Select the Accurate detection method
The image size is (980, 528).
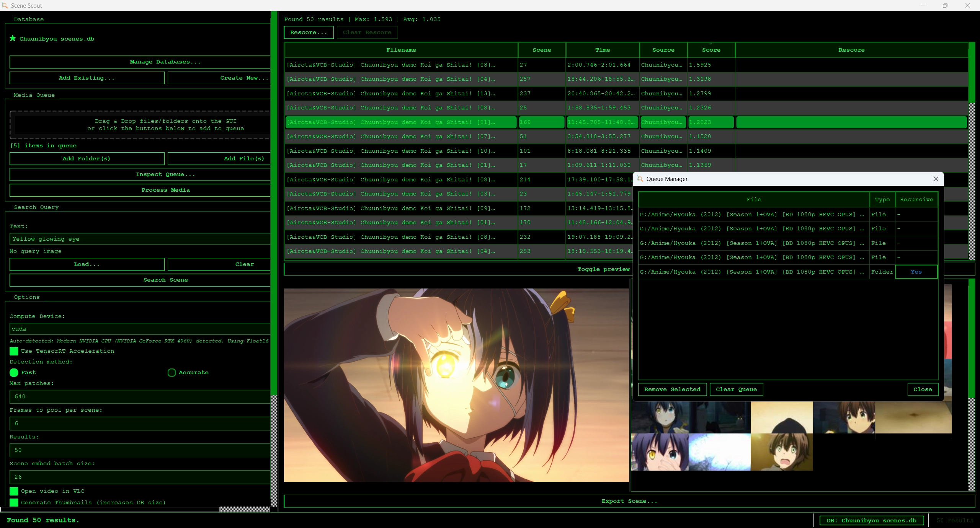pyautogui.click(x=171, y=372)
